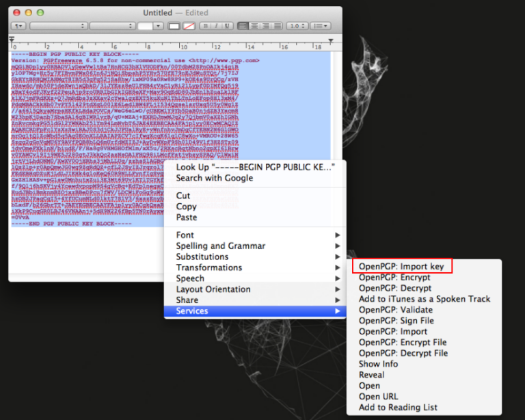Expand the Share submenu
Image resolution: width=525 pixels, height=420 pixels.
[255, 300]
